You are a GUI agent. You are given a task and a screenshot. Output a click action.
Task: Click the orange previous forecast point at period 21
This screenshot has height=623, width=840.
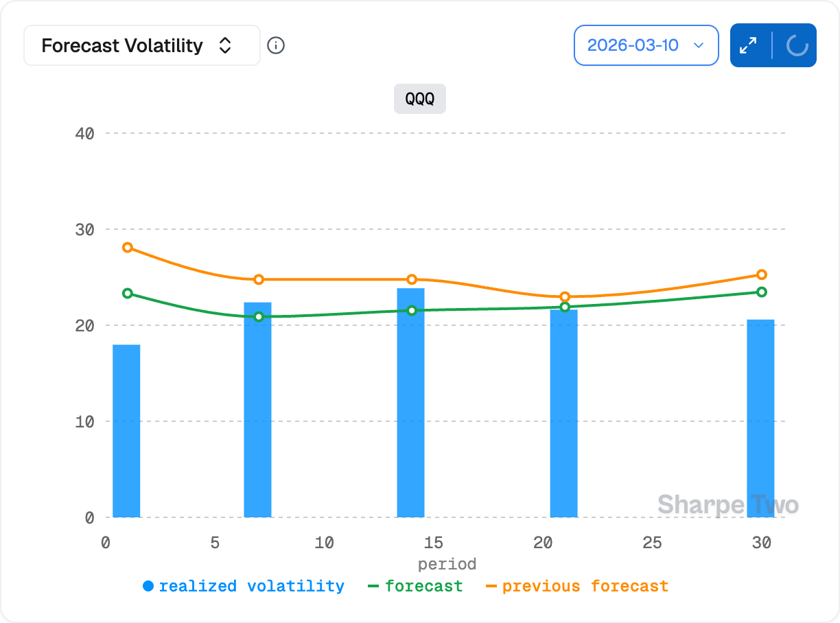click(564, 296)
